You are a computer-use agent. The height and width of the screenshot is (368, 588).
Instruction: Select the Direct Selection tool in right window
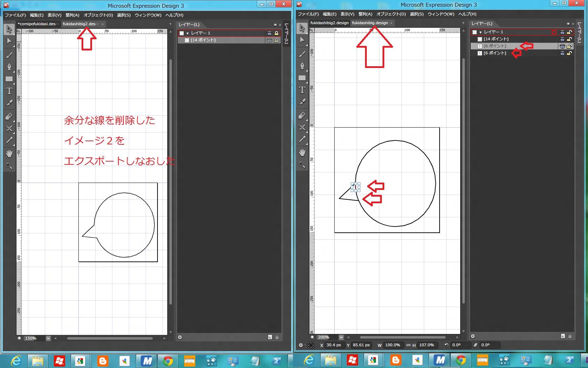tap(302, 40)
